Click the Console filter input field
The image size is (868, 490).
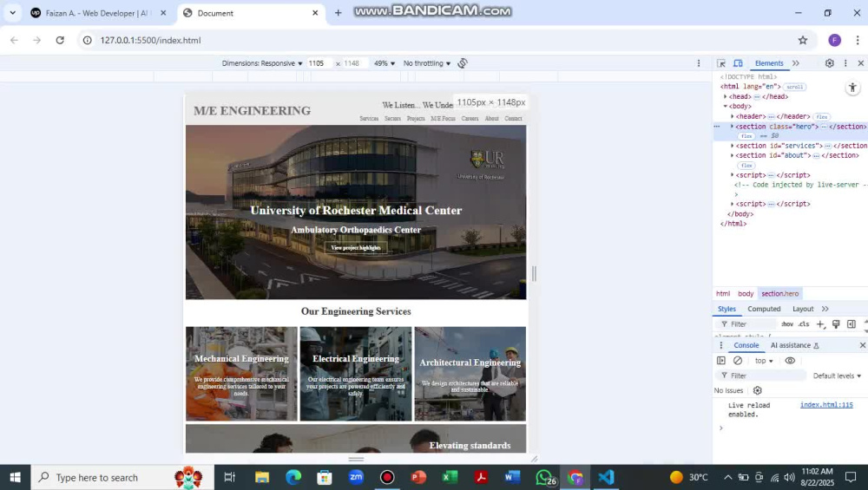[x=762, y=376]
